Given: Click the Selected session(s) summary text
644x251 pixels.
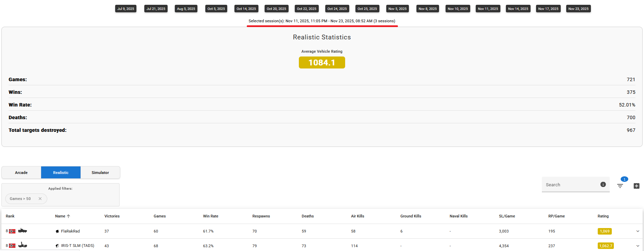Looking at the screenshot, I should click(x=322, y=21).
